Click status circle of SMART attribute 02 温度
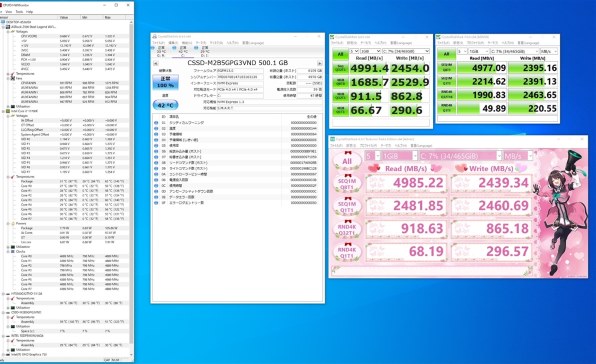Image resolution: width=596 pixels, height=364 pixels. click(x=156, y=128)
